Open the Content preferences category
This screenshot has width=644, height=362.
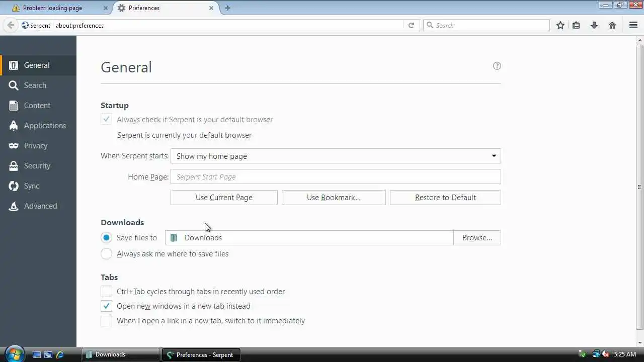38,106
